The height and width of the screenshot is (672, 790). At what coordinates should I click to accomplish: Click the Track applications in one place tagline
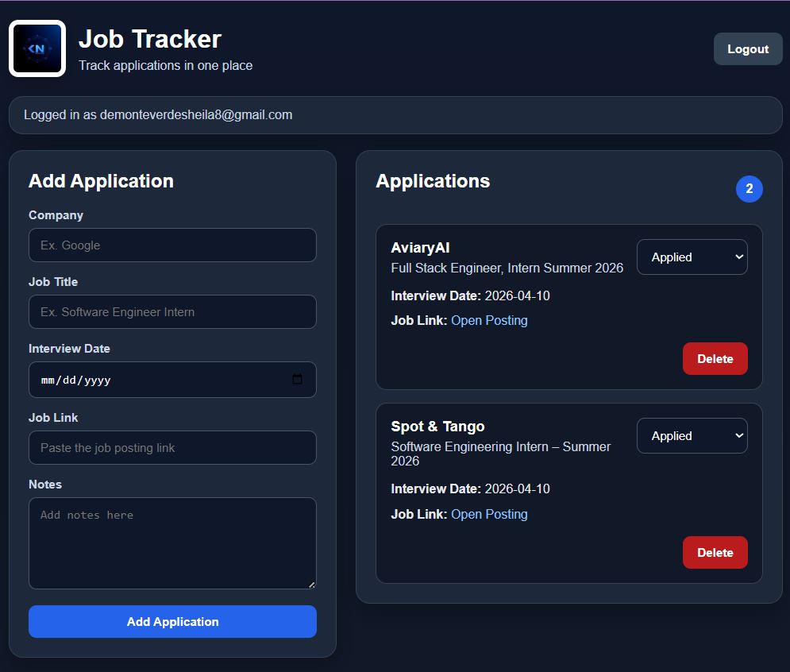(x=166, y=66)
